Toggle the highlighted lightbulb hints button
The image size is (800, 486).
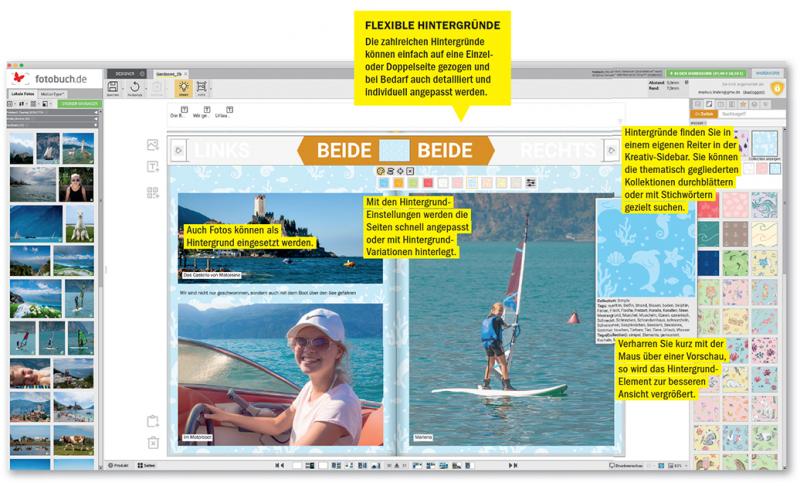pyautogui.click(x=184, y=88)
